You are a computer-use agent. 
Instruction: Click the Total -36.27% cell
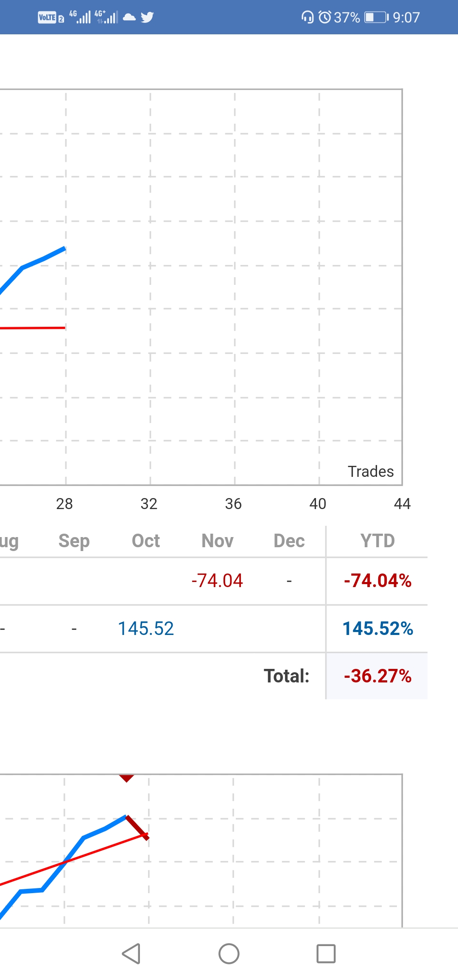pyautogui.click(x=377, y=676)
